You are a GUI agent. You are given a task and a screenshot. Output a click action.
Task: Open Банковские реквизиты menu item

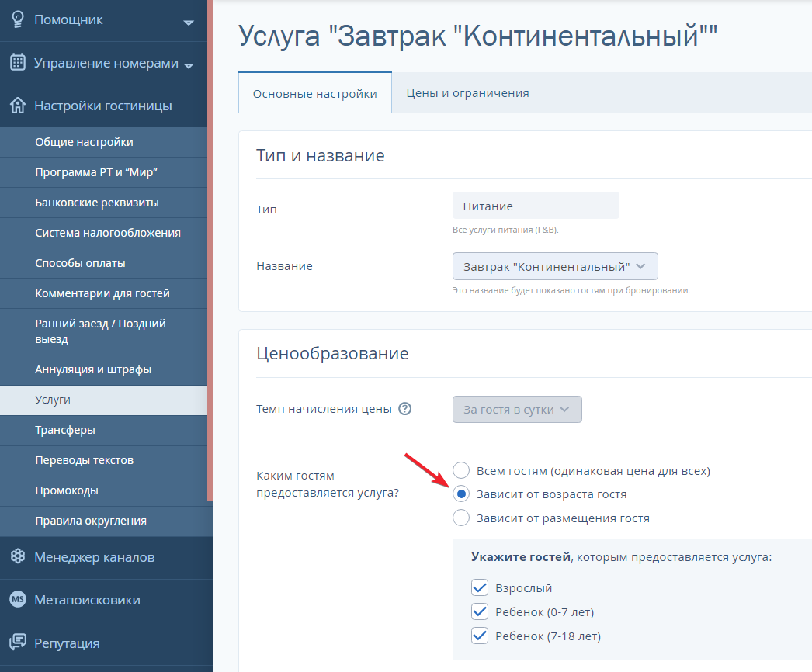click(x=103, y=203)
